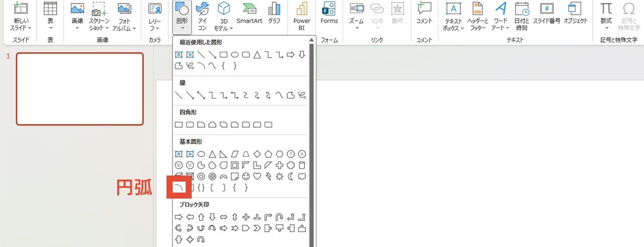Pick the Donut ring shape
The width and height of the screenshot is (644, 247).
(x=201, y=176)
